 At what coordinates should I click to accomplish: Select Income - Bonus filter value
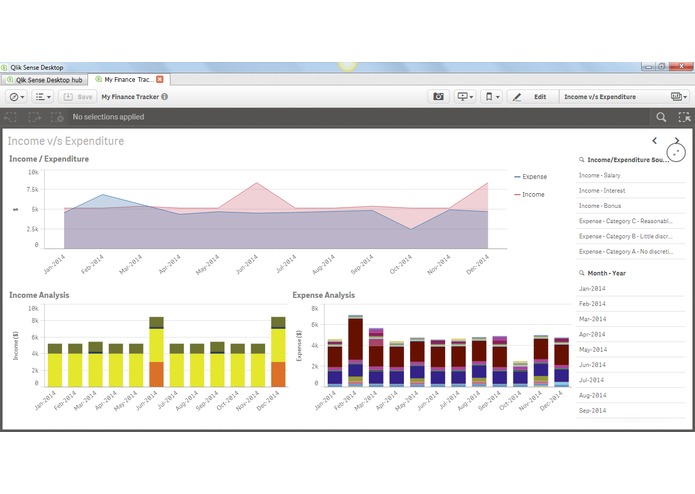(631, 206)
